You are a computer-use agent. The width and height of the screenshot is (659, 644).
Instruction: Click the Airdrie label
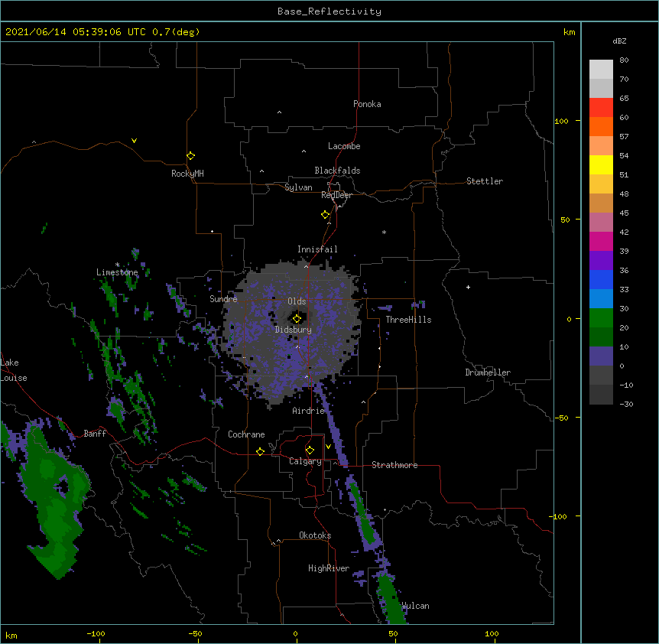309,411
